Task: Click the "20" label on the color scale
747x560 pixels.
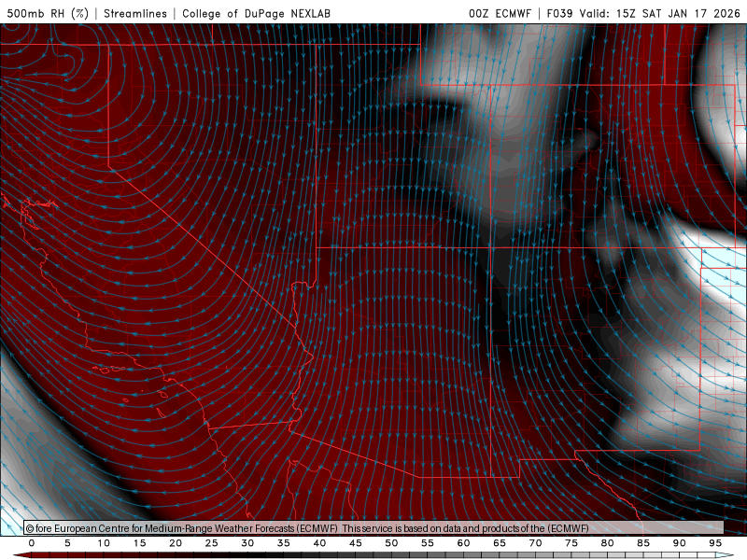Action: (176, 543)
